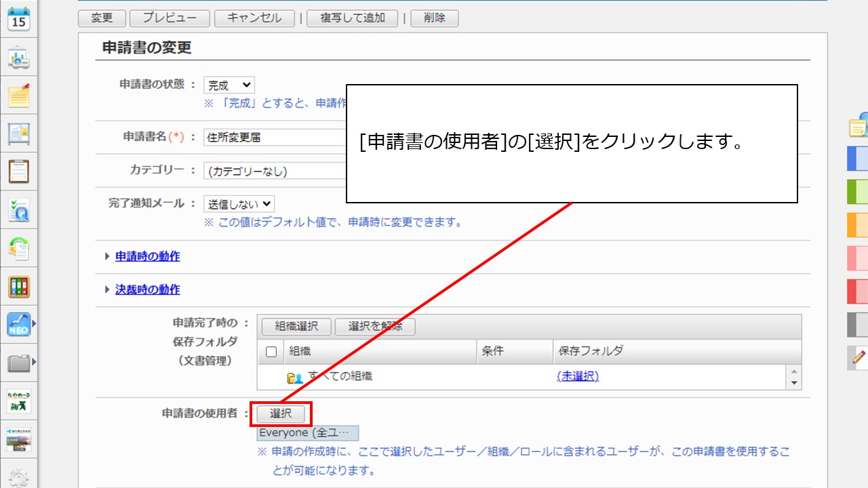Click the 複写して追加 button
The width and height of the screenshot is (868, 488).
coord(353,18)
